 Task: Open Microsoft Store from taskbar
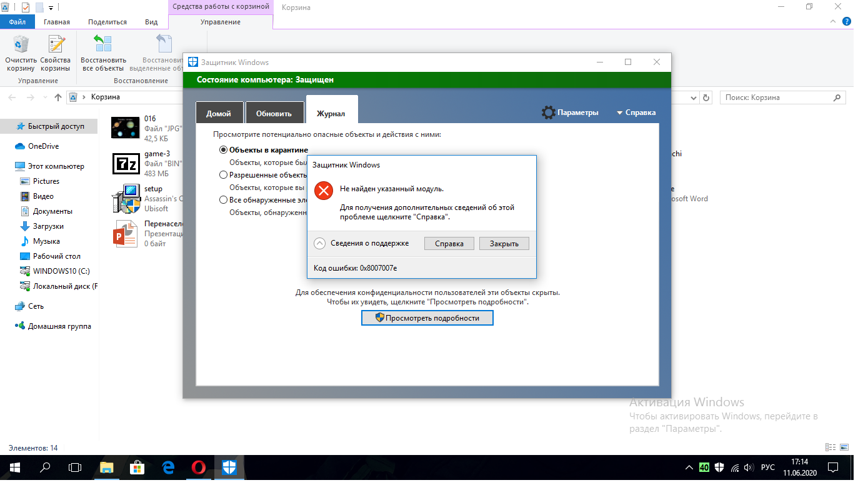tap(137, 467)
